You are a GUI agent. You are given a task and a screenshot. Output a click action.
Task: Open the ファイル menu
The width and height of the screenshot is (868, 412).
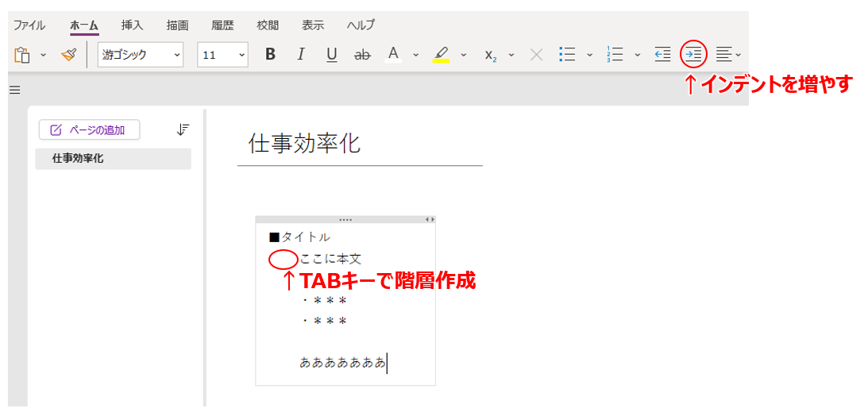pos(29,25)
